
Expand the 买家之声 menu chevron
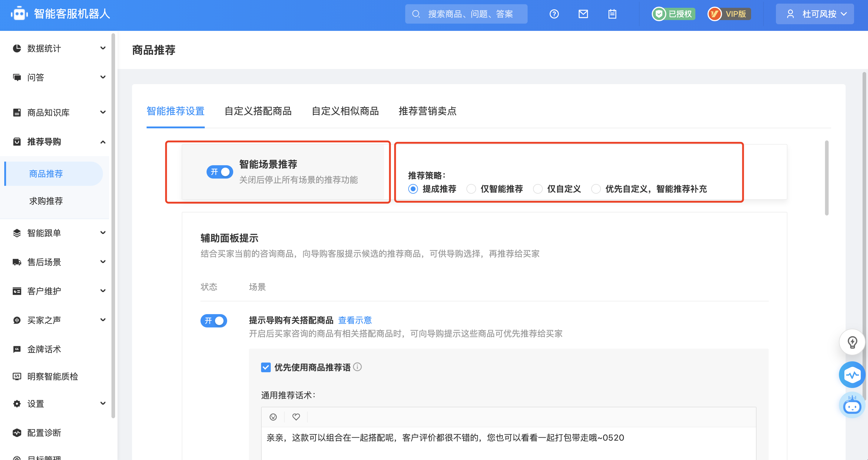click(x=103, y=320)
